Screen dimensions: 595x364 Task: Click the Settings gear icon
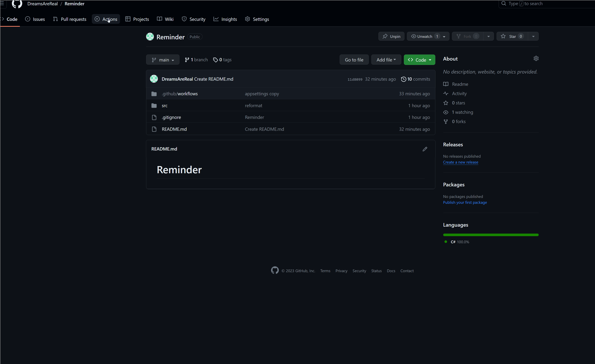[x=247, y=19]
